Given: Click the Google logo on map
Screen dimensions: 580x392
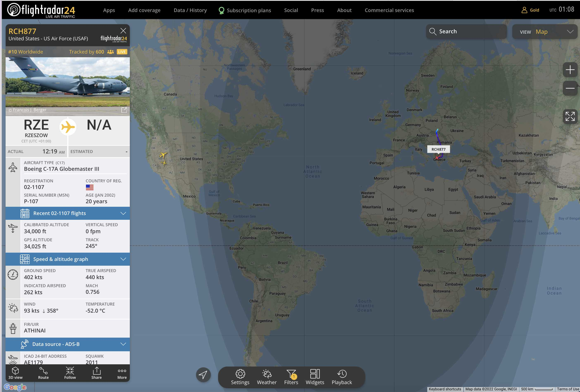Looking at the screenshot, I should pyautogui.click(x=15, y=387).
